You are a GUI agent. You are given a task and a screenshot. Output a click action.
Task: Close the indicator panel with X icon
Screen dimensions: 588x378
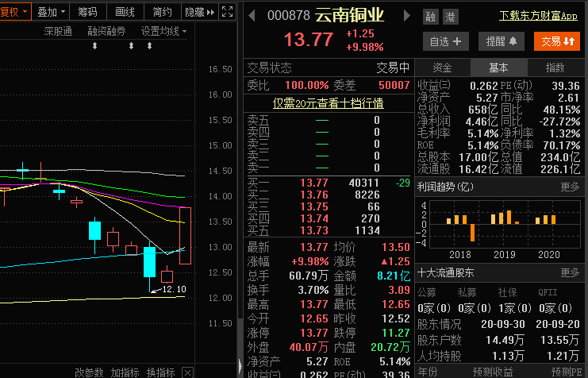tap(187, 372)
